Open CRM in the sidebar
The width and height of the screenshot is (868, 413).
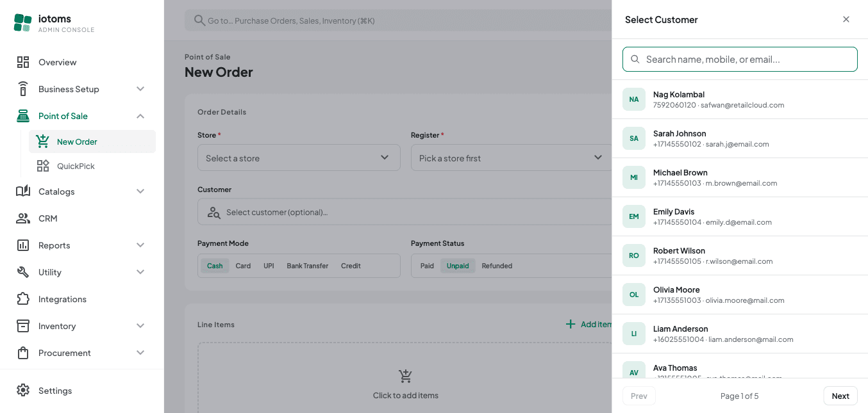pos(82,218)
